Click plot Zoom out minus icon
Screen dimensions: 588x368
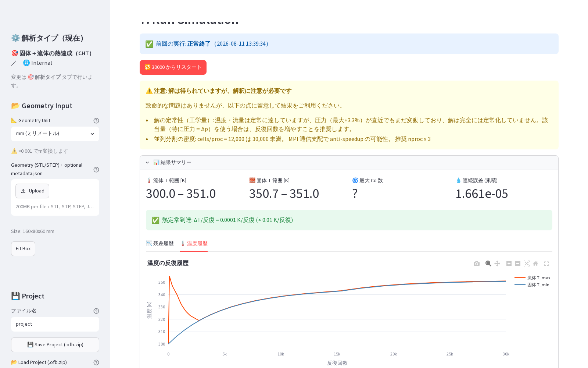(x=518, y=263)
